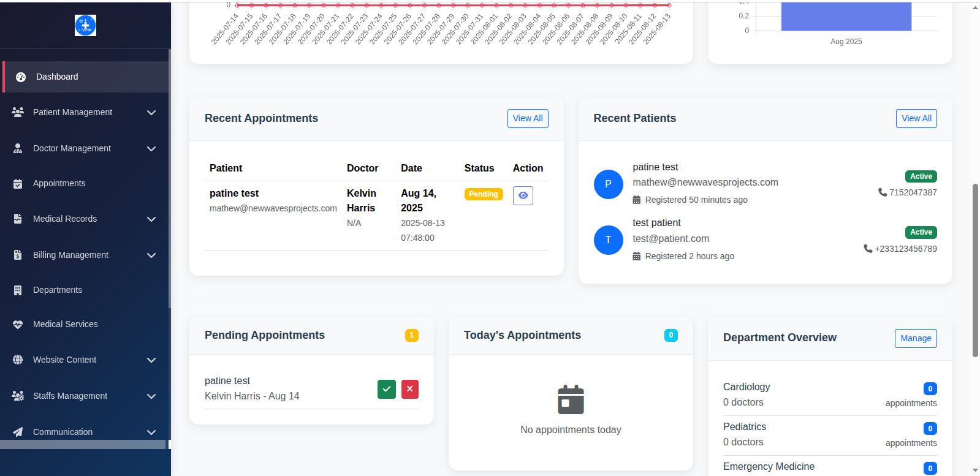Open the Dashboard menu item
Screen dimensions: 980x476
pos(86,77)
